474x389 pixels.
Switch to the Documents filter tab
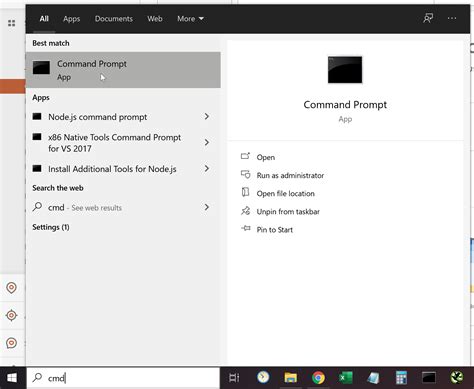point(114,19)
